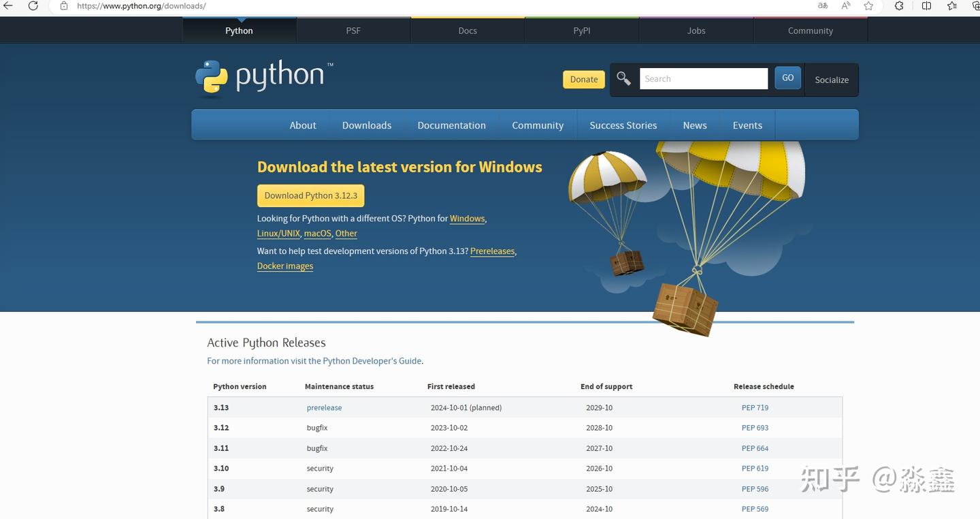
Task: Click the search magnifying glass icon
Action: click(623, 78)
